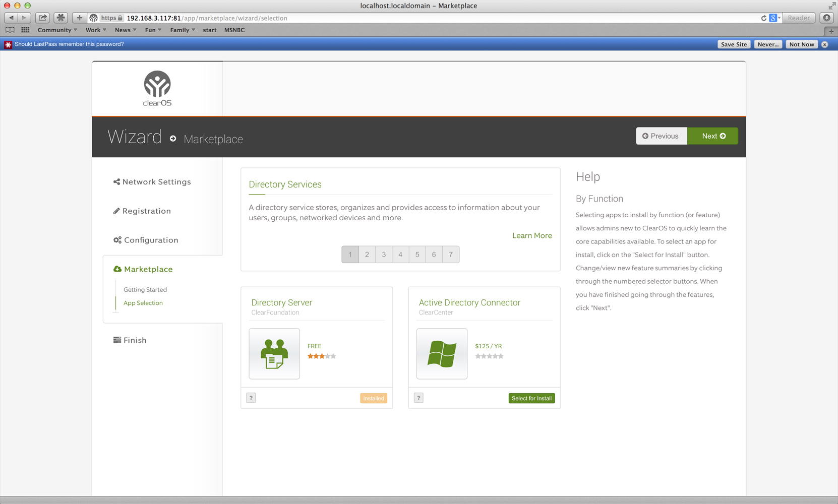Click the downloads icon in toolbar
Screen dimensions: 838x504
[827, 18]
